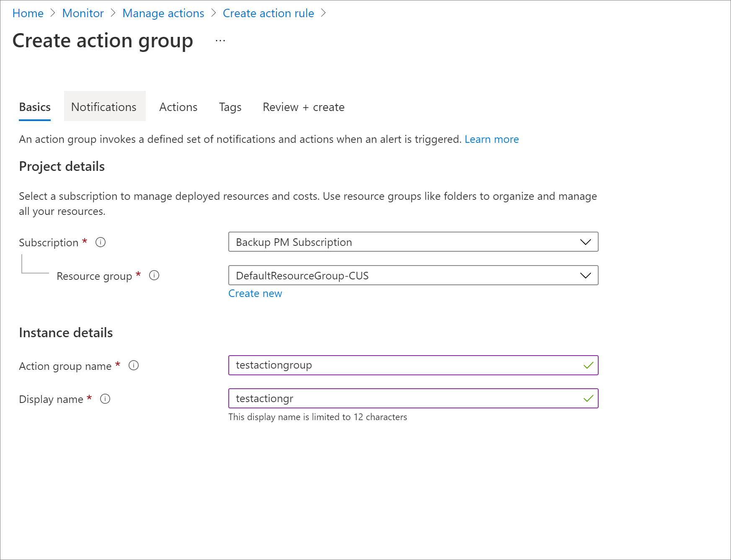The height and width of the screenshot is (560, 731).
Task: Navigate to Home breadcrumb
Action: (x=28, y=13)
